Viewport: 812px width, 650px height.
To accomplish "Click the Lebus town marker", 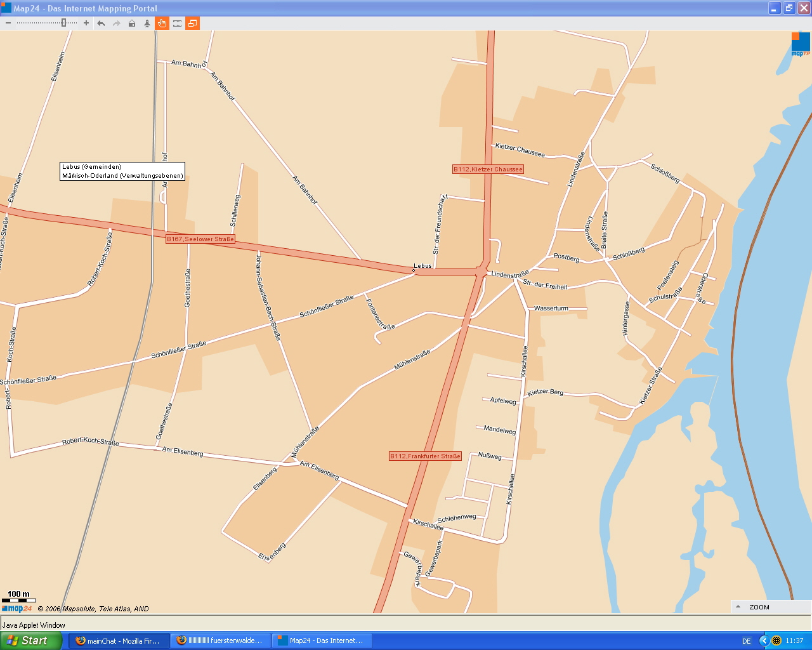I will tap(414, 270).
